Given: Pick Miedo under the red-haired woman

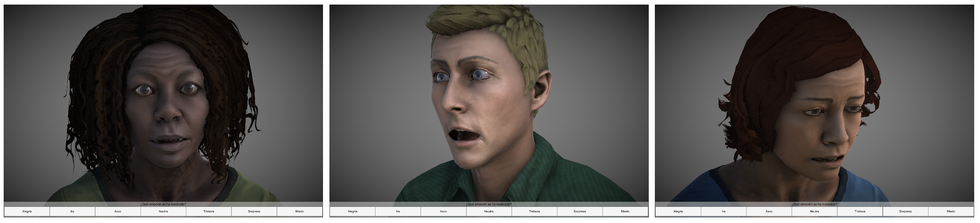Looking at the screenshot, I should click(x=951, y=211).
